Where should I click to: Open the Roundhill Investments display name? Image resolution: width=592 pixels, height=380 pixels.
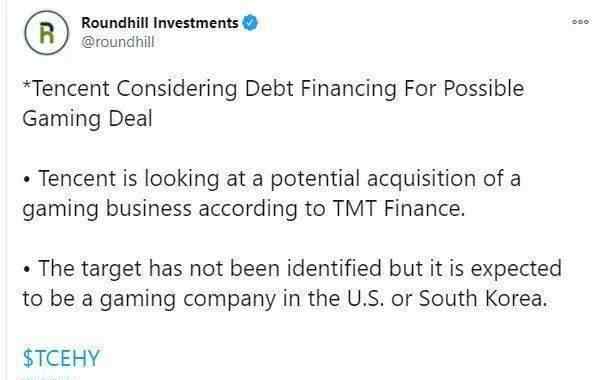(x=160, y=23)
